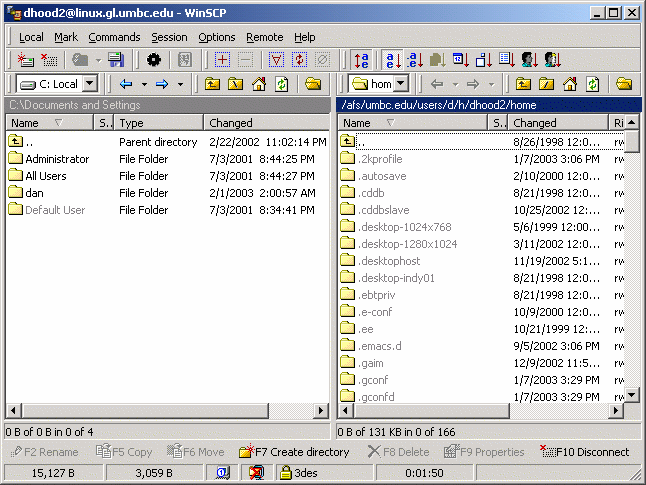Sort by modification date using the calendar icon
The image size is (646, 485).
click(x=461, y=60)
